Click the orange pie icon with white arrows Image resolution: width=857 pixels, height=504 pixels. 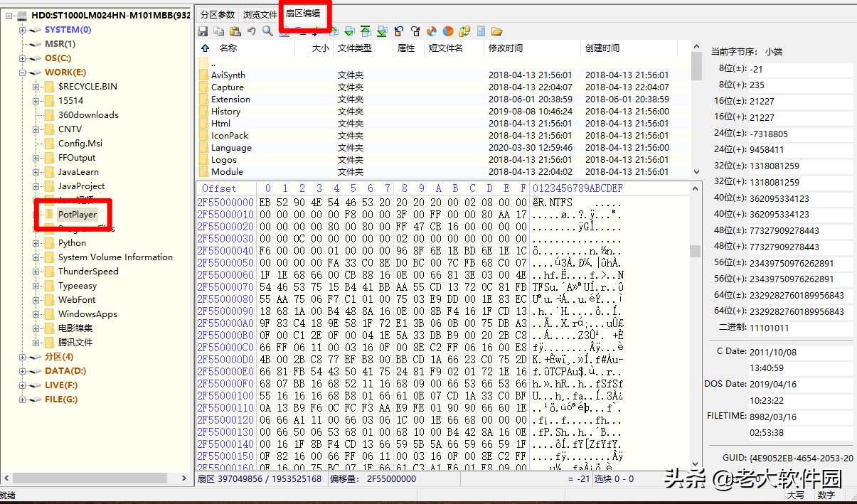[432, 31]
